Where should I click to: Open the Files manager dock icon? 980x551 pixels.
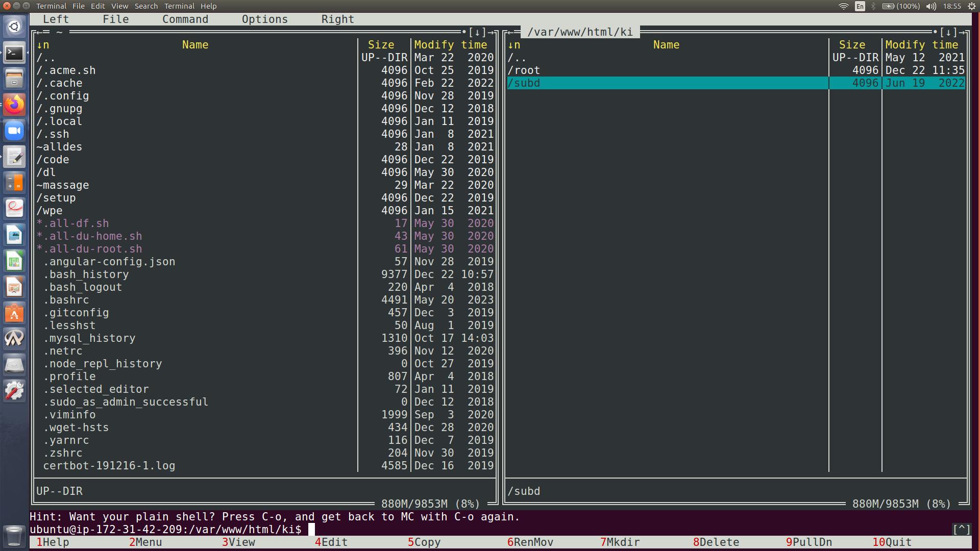coord(14,79)
